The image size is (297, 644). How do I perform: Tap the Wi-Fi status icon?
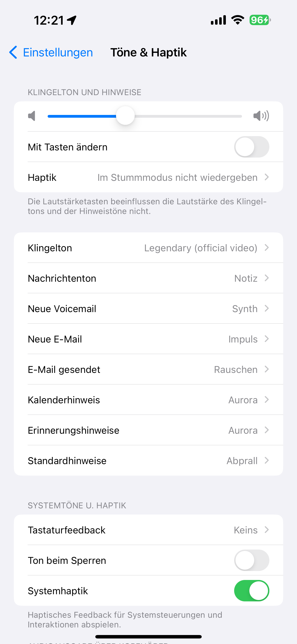pos(238,20)
